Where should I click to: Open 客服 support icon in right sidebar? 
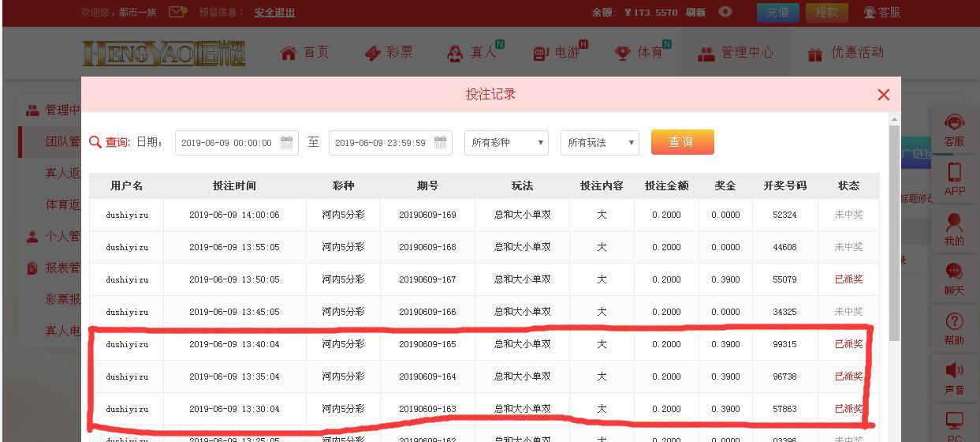pos(954,131)
